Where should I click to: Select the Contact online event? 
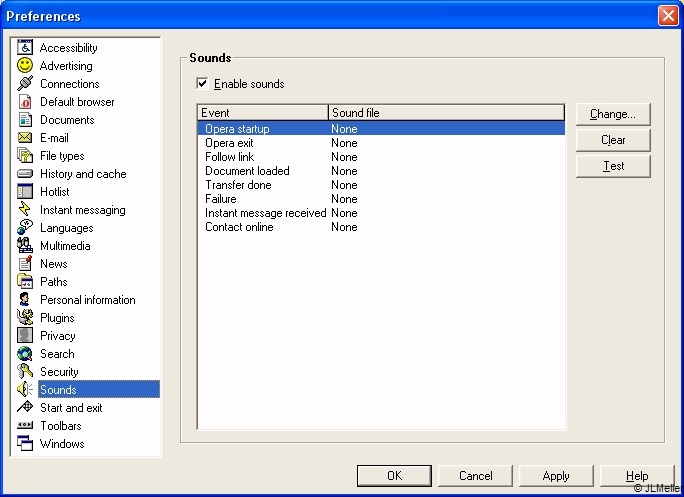pyautogui.click(x=381, y=226)
